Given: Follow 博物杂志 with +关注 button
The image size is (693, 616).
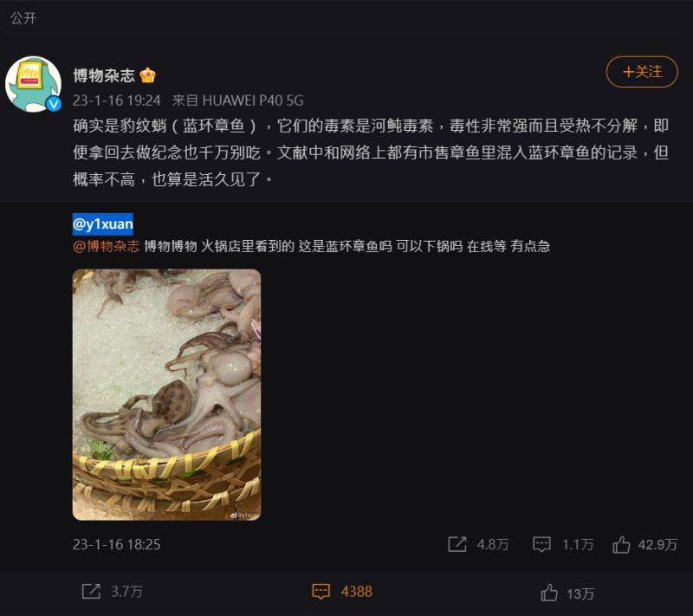Looking at the screenshot, I should tap(642, 72).
